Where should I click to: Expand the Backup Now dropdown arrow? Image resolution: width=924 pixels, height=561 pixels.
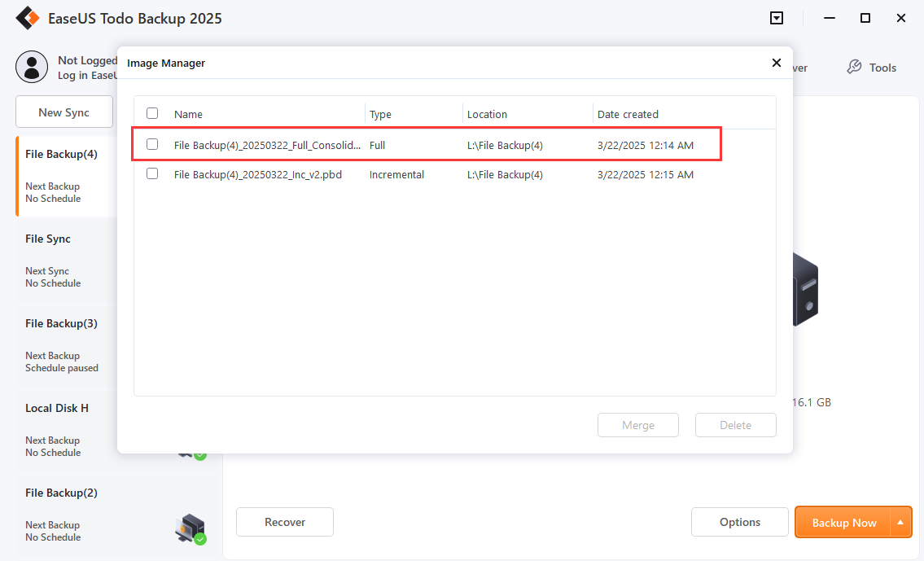tap(900, 522)
